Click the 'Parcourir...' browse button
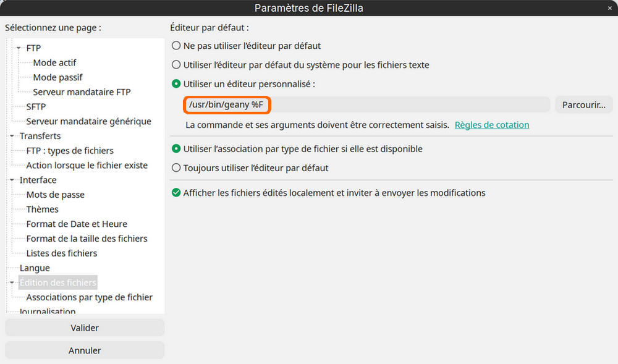Screen dimensions: 618x364 583,105
